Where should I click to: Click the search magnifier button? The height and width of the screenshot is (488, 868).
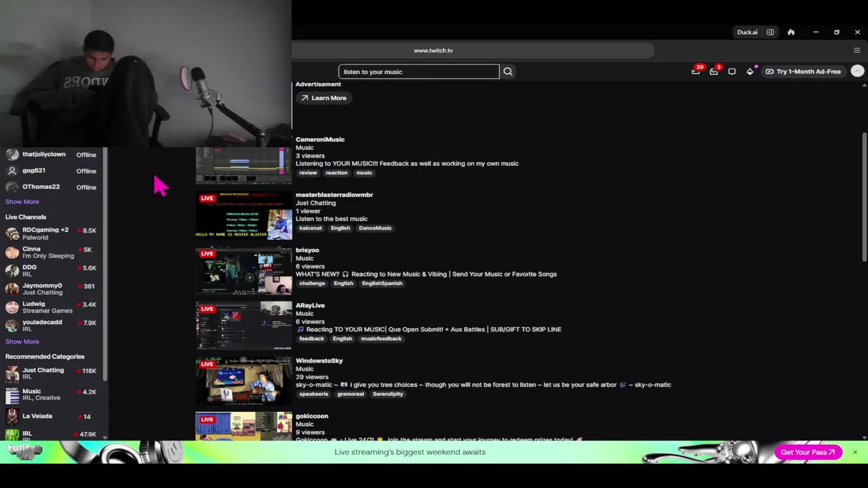tap(508, 71)
